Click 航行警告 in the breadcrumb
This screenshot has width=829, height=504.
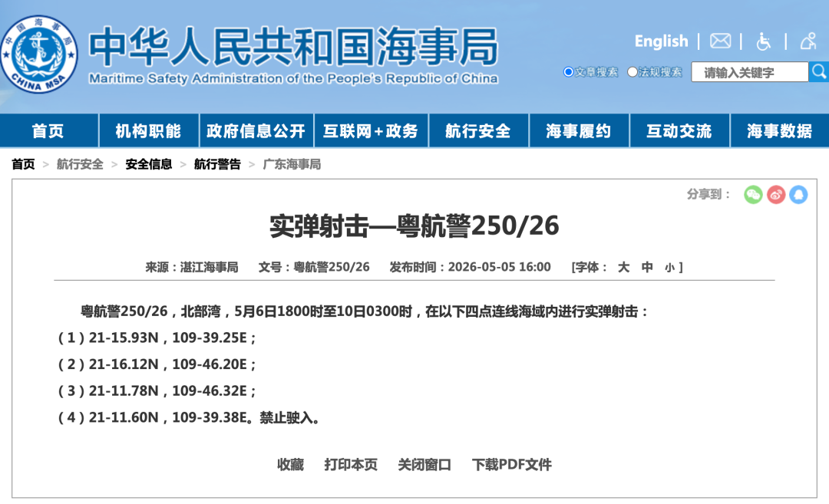pyautogui.click(x=217, y=164)
